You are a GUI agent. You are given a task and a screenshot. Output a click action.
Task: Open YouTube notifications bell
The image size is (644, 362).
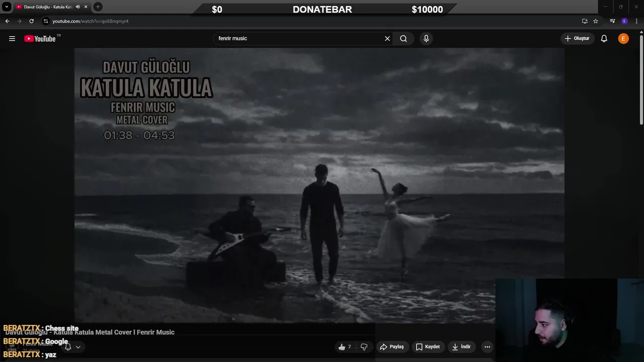[604, 39]
